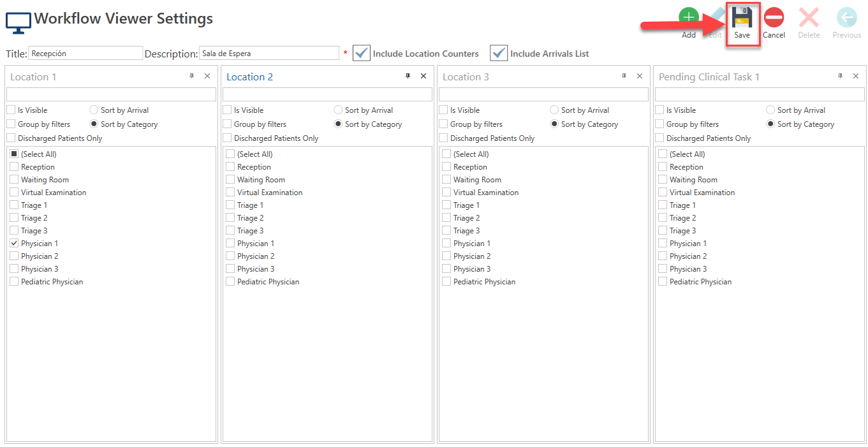Check Discharged Patients Only in Location 2

227,138
